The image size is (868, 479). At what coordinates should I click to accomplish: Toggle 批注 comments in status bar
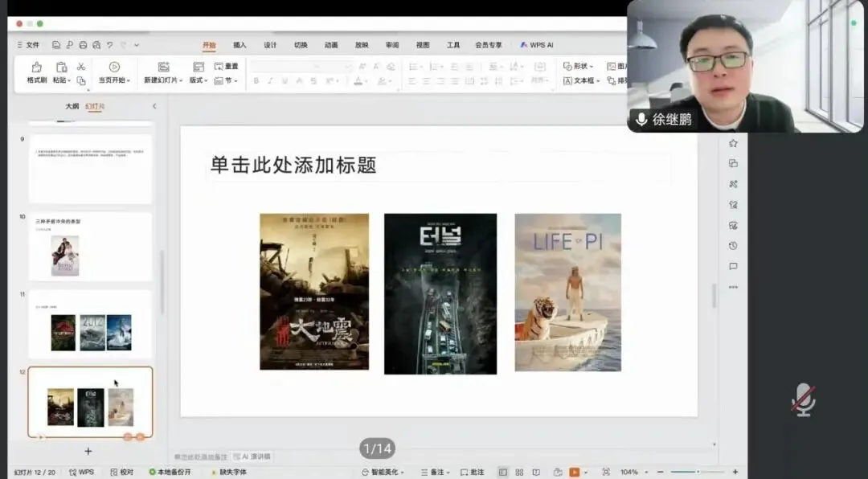473,473
